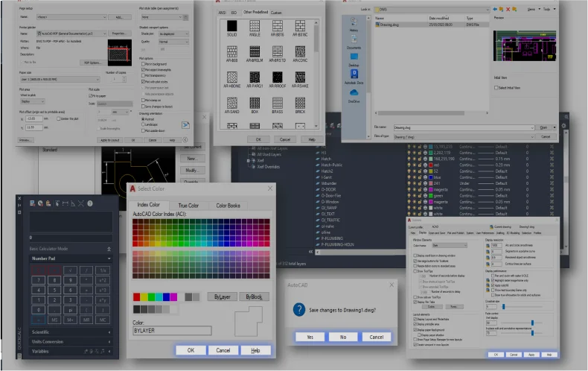Image resolution: width=588 pixels, height=371 pixels.
Task: Select Portrait drawing orientation
Action: tap(143, 118)
